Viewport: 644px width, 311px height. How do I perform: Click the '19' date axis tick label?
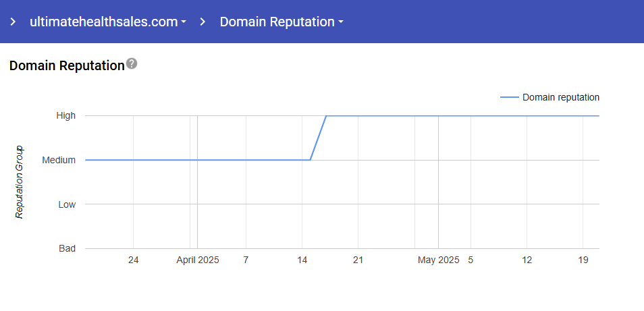coord(583,260)
